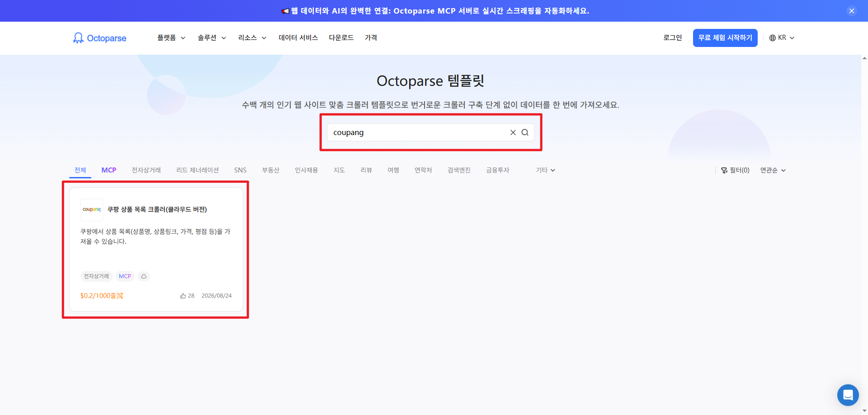Open 다운로드 menu item

pos(341,38)
